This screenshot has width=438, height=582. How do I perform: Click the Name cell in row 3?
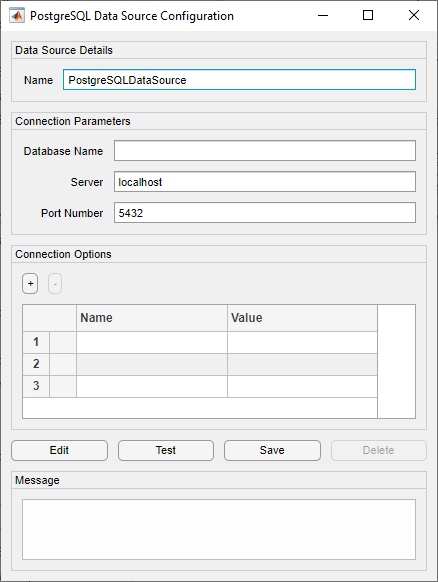pyautogui.click(x=152, y=386)
